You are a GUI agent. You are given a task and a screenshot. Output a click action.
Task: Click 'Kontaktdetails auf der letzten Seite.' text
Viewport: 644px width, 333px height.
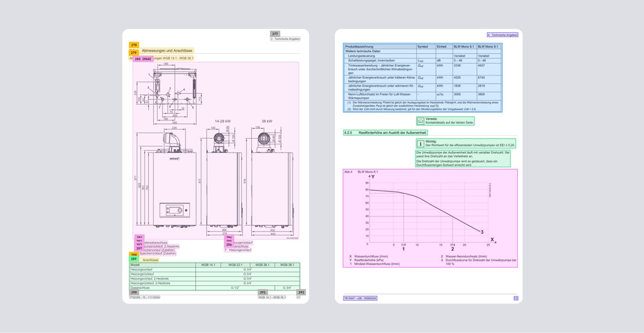[449, 123]
